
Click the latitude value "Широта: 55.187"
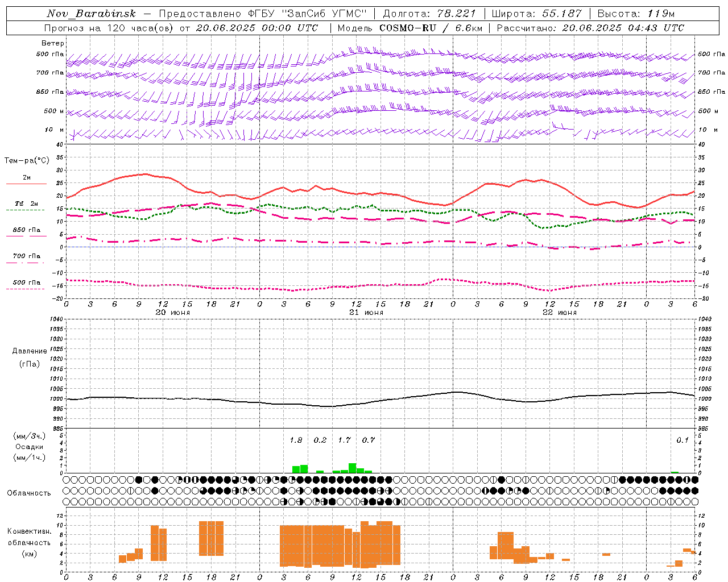tap(537, 14)
